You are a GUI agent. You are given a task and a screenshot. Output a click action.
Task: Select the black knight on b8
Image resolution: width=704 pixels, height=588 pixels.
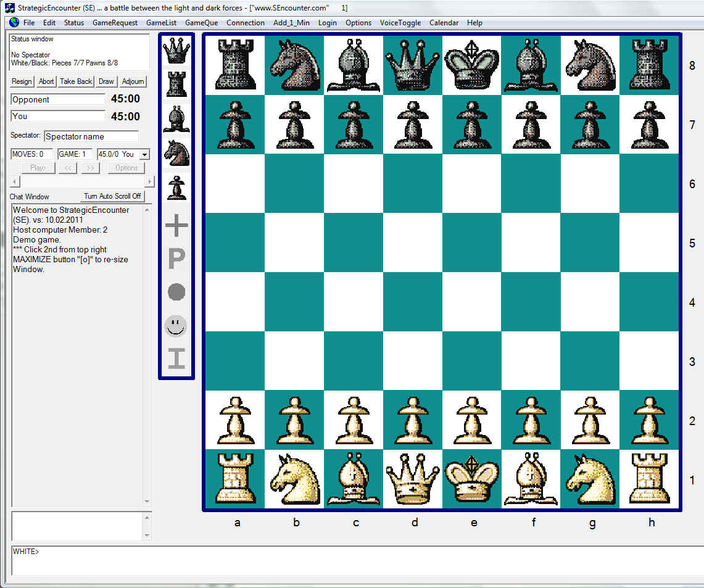tap(294, 65)
